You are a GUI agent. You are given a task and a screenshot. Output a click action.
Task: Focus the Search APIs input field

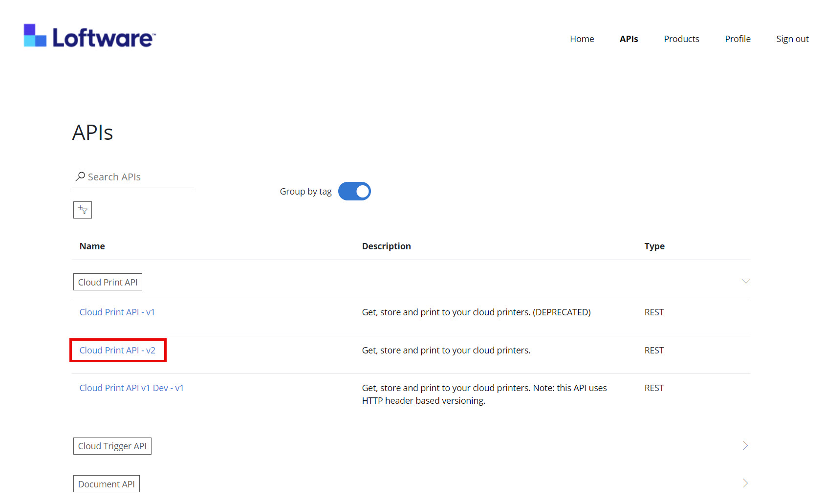133,177
